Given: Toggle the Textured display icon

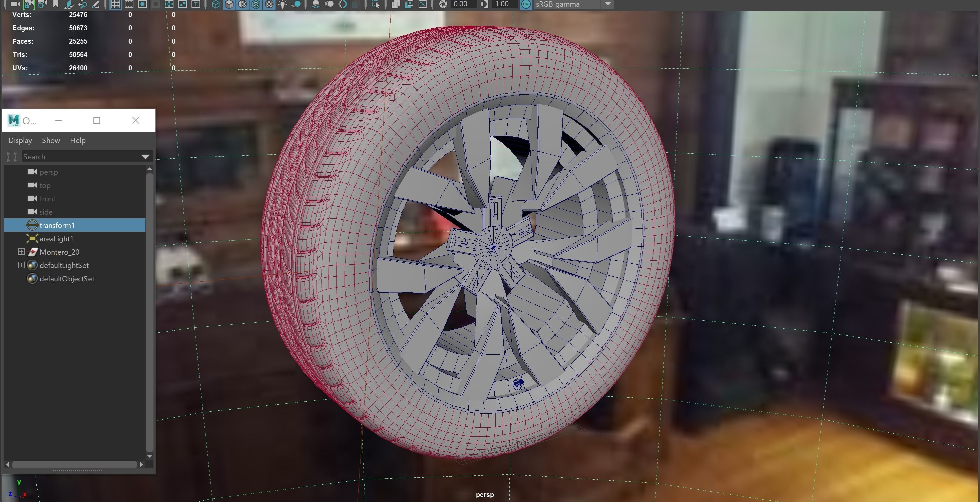Looking at the screenshot, I should [x=269, y=4].
